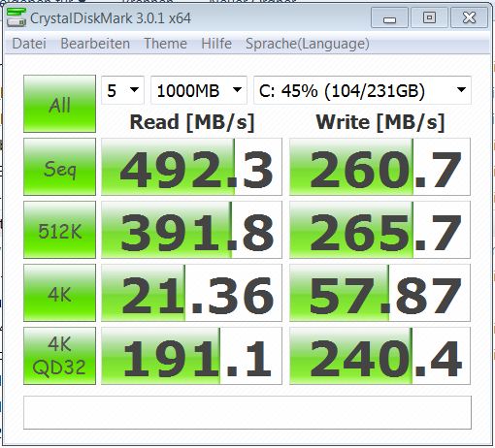Open the Bearbeiten menu
Screen dimensions: 495x448
tap(95, 44)
